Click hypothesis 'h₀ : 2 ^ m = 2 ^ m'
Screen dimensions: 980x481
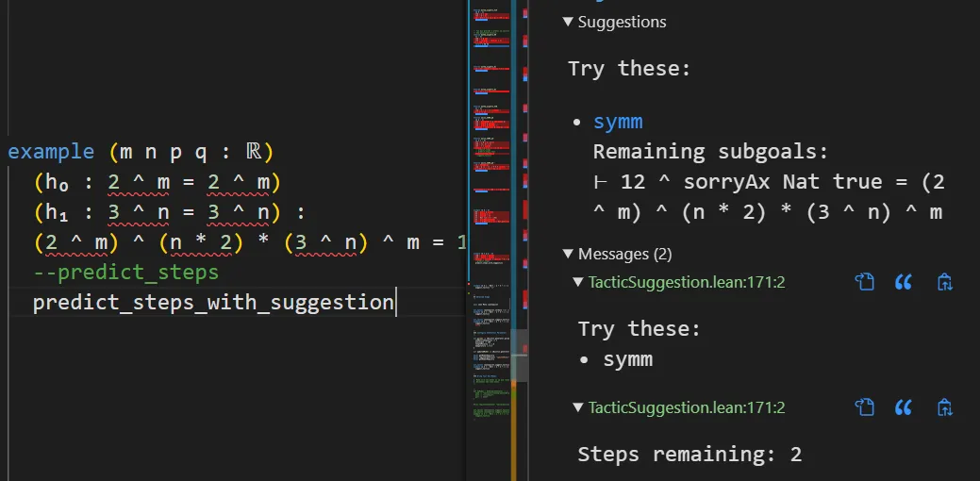click(157, 182)
